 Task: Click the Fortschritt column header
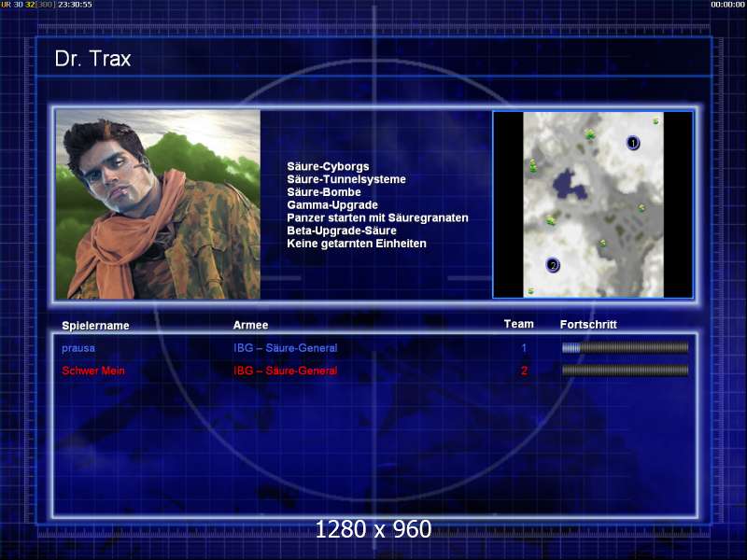point(588,324)
